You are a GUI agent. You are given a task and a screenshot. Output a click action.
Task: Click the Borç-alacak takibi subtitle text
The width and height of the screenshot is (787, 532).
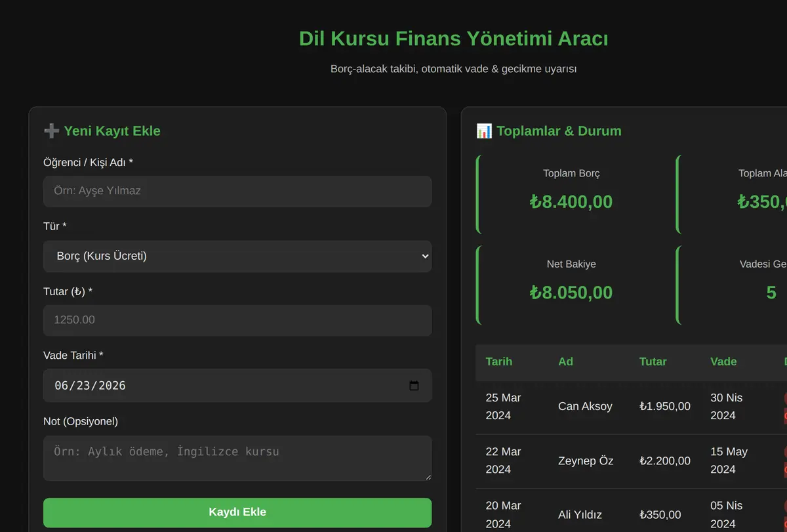[453, 68]
